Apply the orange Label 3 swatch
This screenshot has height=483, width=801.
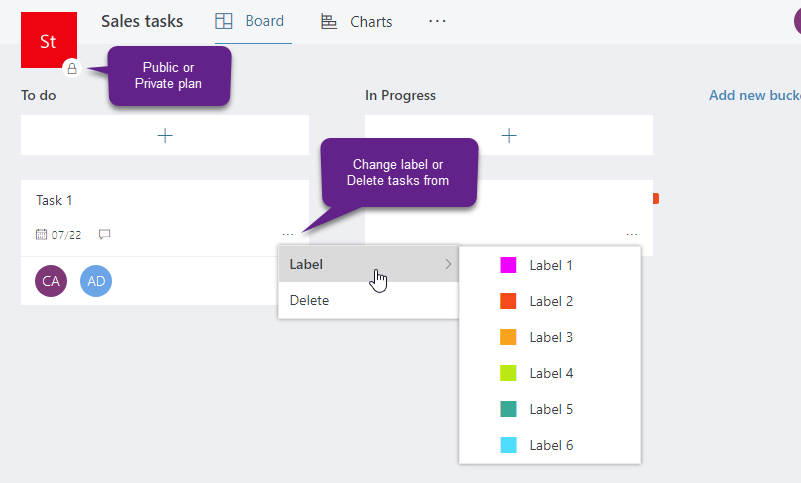point(508,337)
